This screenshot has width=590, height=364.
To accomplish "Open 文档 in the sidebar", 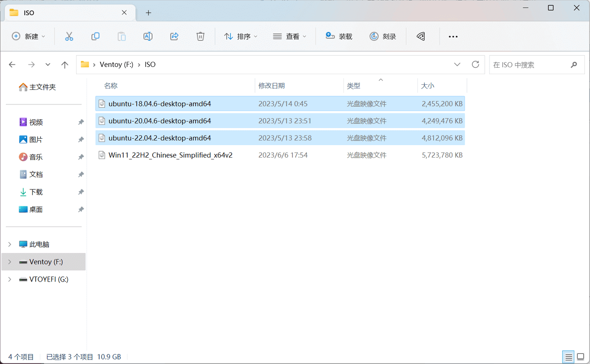I will pyautogui.click(x=31, y=175).
